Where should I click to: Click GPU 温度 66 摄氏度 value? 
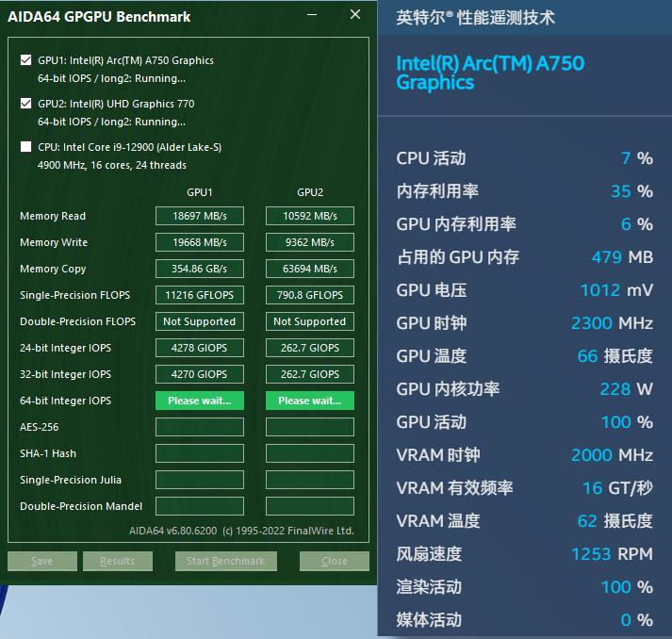click(615, 356)
